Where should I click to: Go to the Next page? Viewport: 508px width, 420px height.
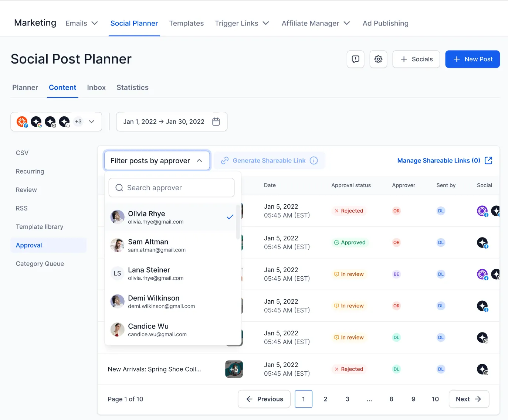coord(468,399)
